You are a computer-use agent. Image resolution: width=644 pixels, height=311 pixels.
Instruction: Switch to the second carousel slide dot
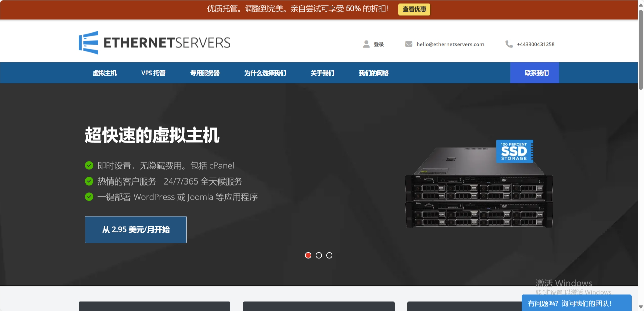click(x=319, y=255)
